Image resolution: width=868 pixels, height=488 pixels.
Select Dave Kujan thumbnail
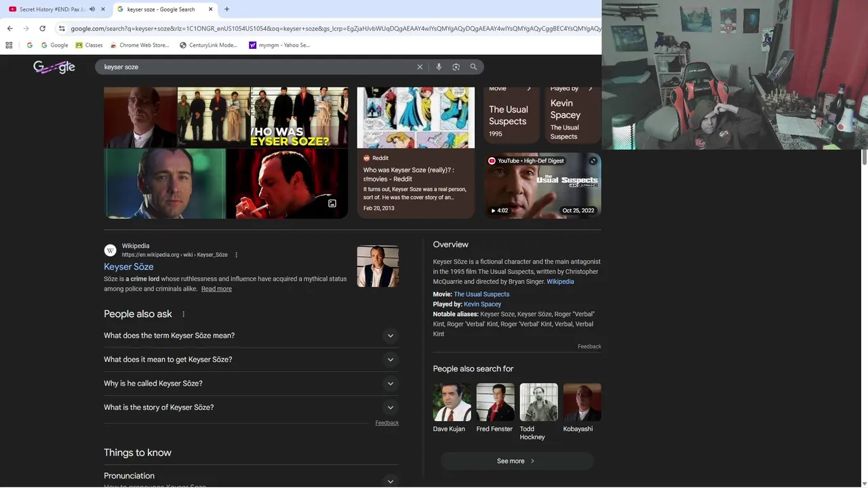pyautogui.click(x=452, y=402)
